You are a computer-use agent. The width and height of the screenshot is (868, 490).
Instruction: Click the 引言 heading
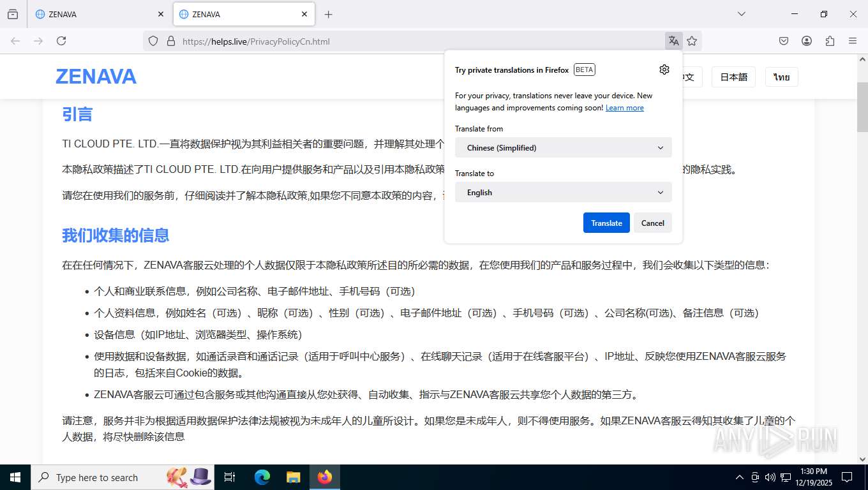pos(77,114)
